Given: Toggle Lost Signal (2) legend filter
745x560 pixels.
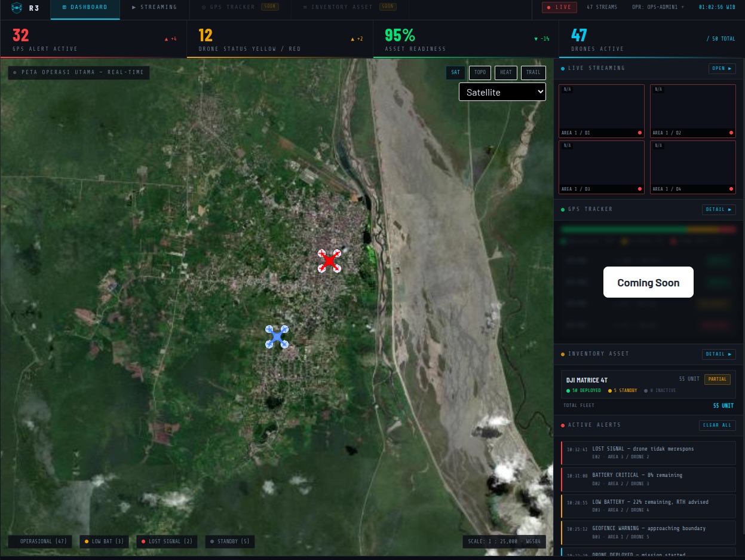Looking at the screenshot, I should coord(167,541).
